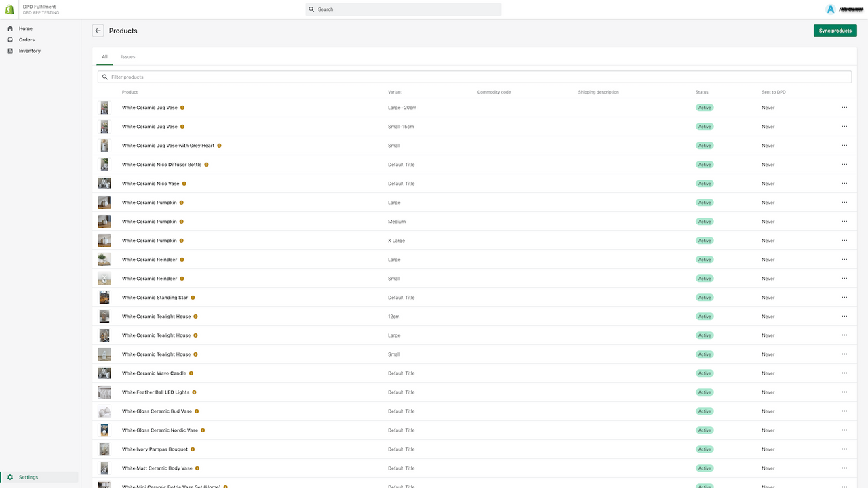Click the warning icon beside White Ceramic Pumpkin Large
The width and height of the screenshot is (868, 488).
point(181,202)
